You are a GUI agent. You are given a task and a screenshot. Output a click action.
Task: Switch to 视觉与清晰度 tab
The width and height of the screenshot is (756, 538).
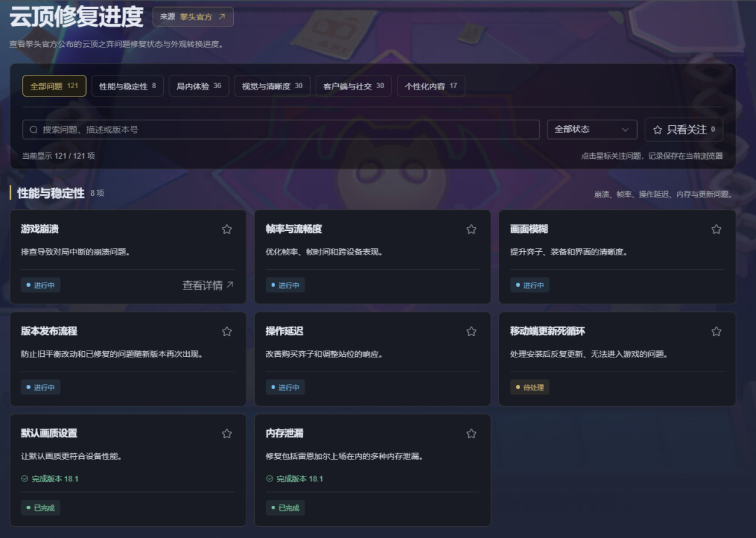[x=272, y=86]
